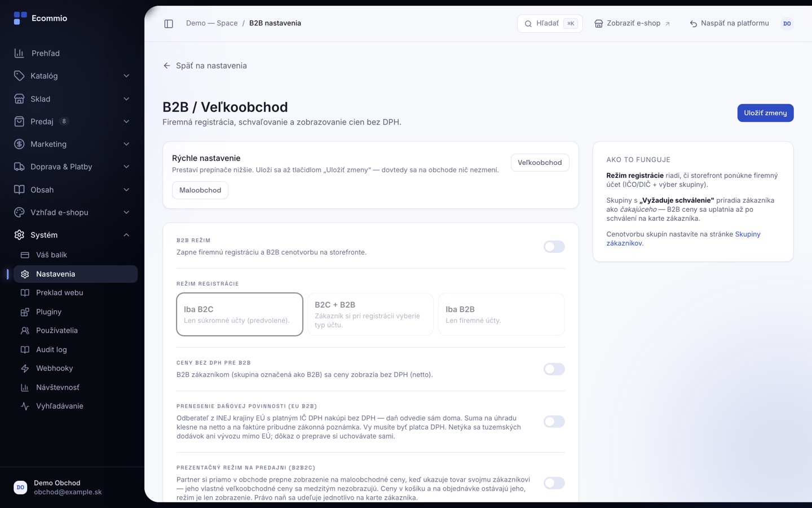Collapse the Systém menu chevron
This screenshot has height=508, width=812.
[x=126, y=235]
